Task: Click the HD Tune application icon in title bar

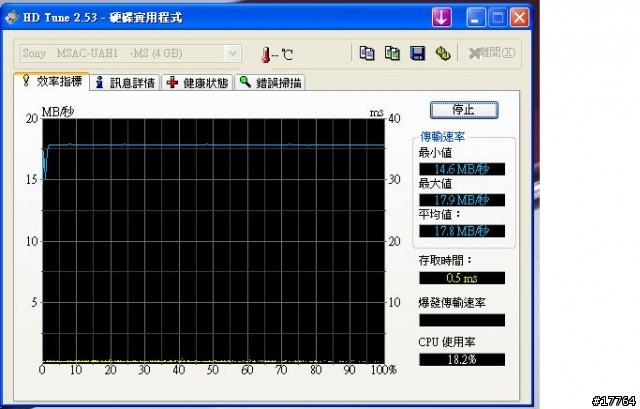Action: (11, 17)
